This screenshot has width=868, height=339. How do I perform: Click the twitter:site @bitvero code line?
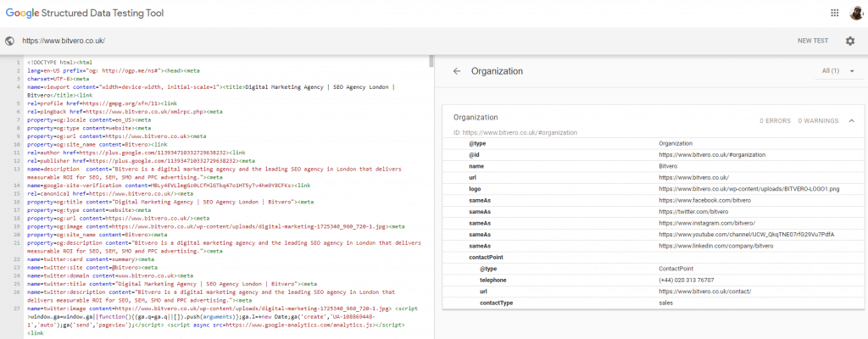(93, 267)
